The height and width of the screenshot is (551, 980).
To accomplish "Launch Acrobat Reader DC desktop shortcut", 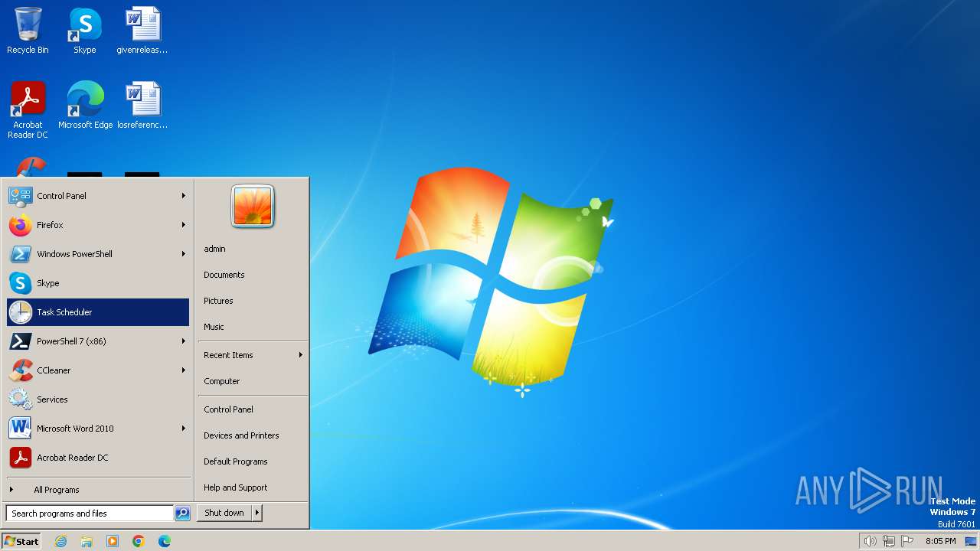I will (x=28, y=109).
